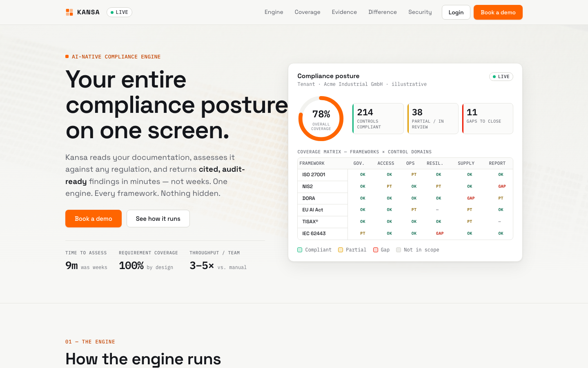This screenshot has height=368, width=588.
Task: Click the 01 — THE ENGINE section label
Action: click(90, 342)
